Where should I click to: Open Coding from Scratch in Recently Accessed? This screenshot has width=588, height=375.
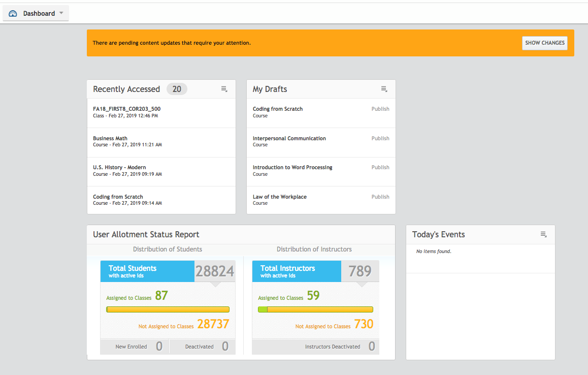coord(118,197)
